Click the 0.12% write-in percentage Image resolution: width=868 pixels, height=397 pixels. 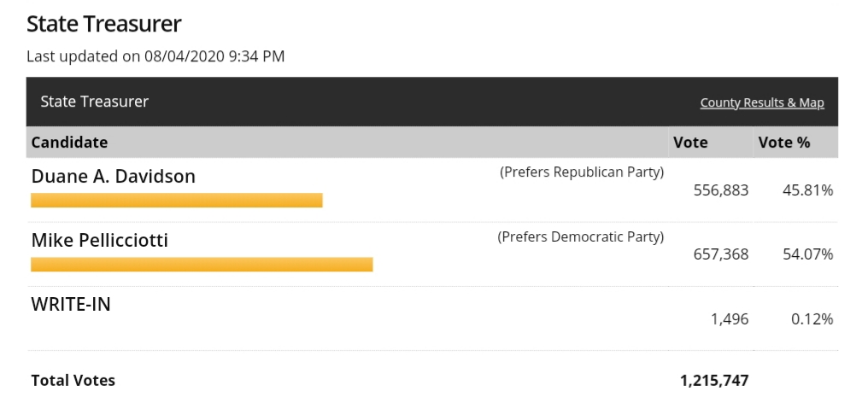pyautogui.click(x=811, y=319)
